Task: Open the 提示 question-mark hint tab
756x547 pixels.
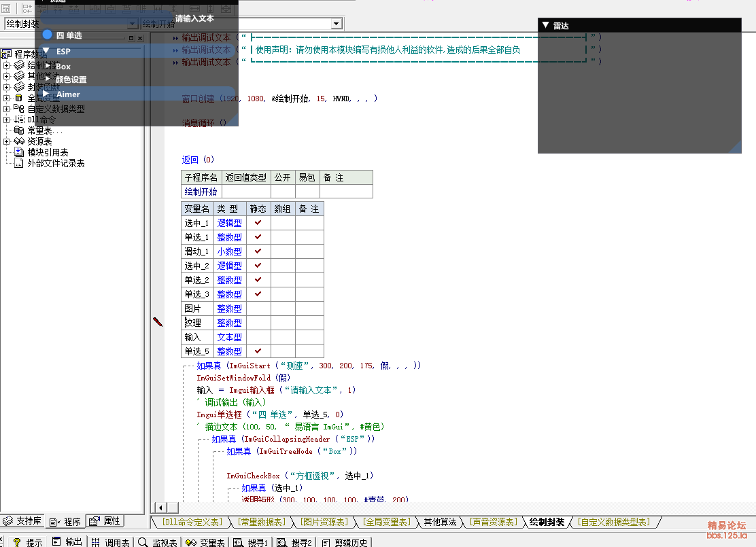Action: pyautogui.click(x=17, y=542)
